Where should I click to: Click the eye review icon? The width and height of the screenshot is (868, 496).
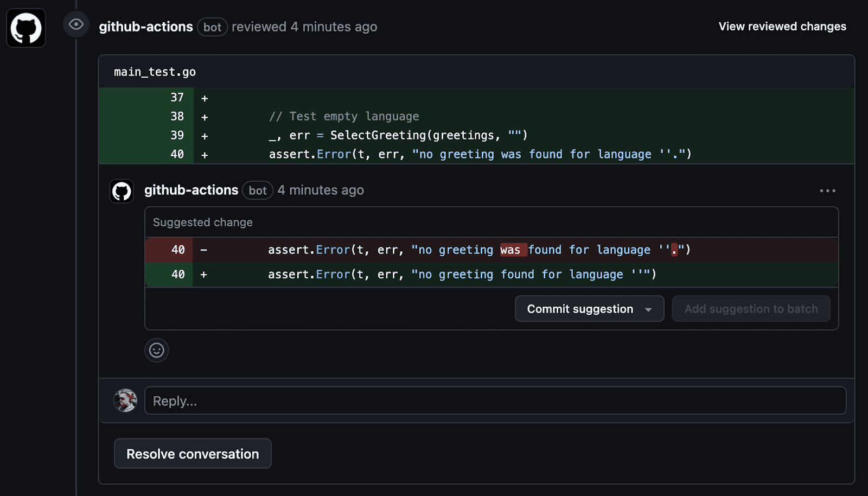tap(76, 24)
